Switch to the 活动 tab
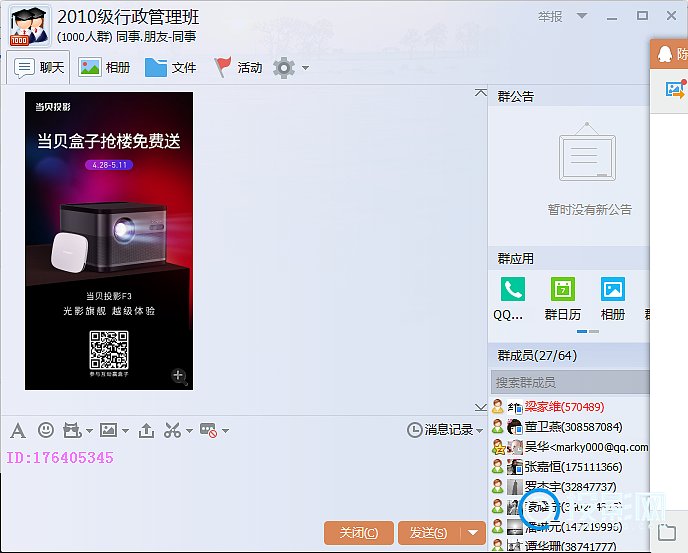Image resolution: width=688 pixels, height=553 pixels. (x=238, y=68)
